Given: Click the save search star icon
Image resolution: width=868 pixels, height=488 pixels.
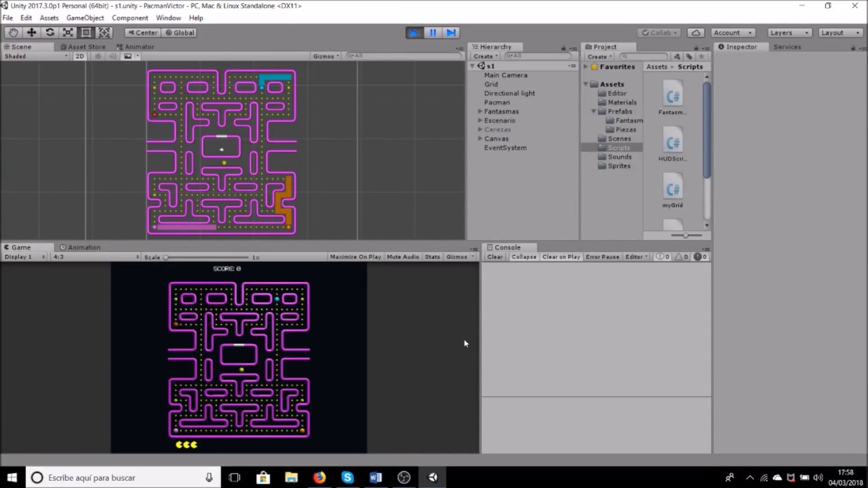Looking at the screenshot, I should (701, 56).
